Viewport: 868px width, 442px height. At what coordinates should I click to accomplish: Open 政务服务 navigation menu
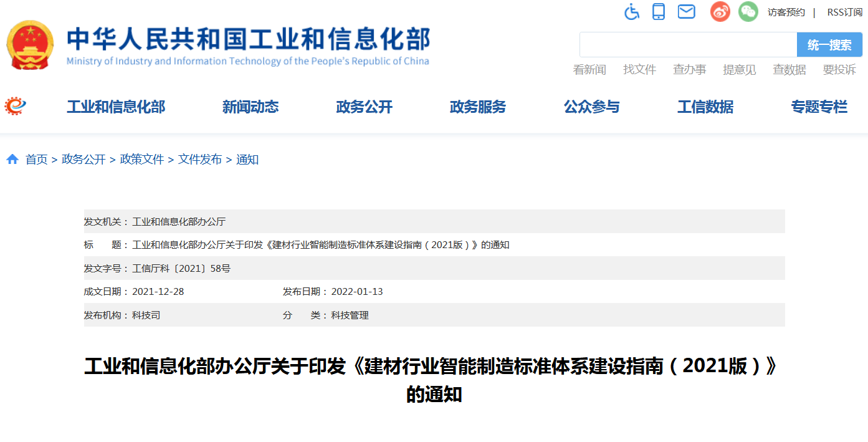click(478, 107)
